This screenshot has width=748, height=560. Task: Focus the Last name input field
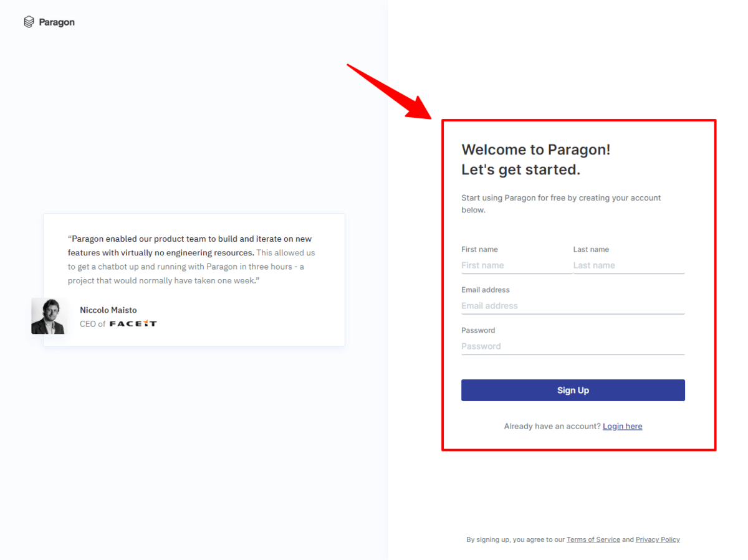[x=628, y=265]
